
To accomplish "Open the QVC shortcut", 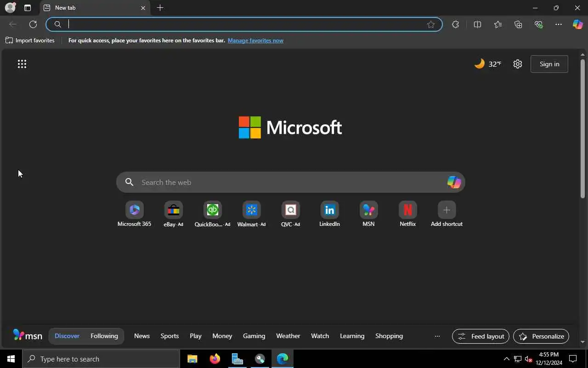I will point(290,214).
